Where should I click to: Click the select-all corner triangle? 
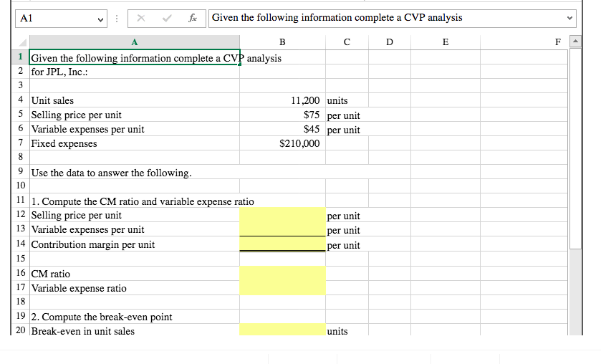click(23, 42)
